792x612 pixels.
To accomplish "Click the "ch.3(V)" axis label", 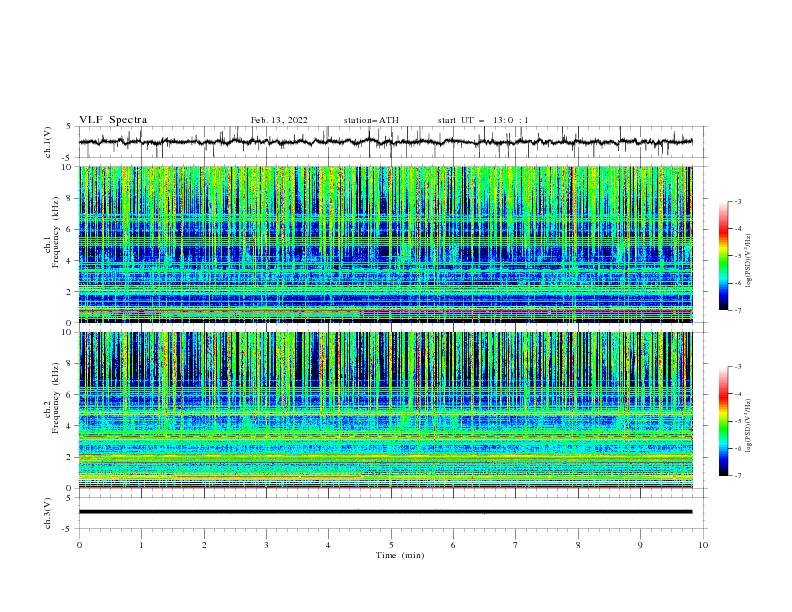I will tap(48, 513).
